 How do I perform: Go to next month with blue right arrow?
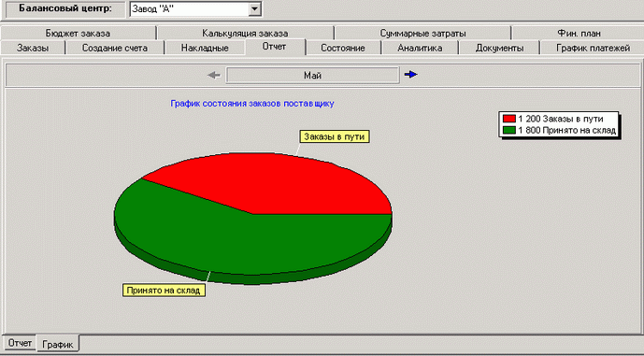click(410, 75)
